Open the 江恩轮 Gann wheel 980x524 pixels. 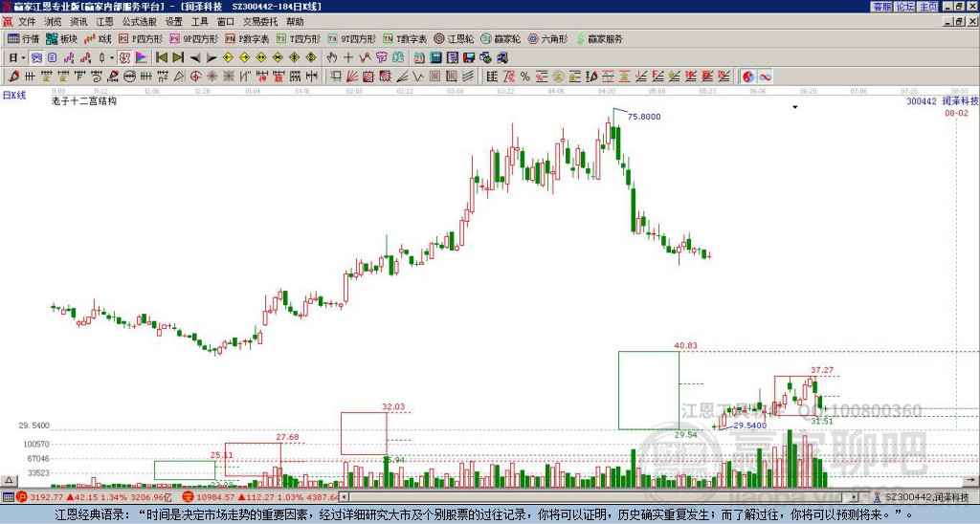454,38
